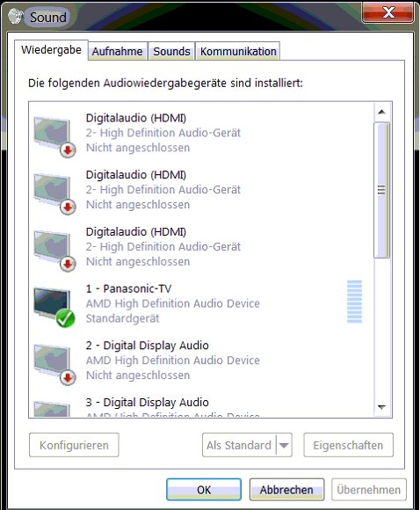This screenshot has width=420, height=510.
Task: Open the Als Standard dropdown arrow
Action: pos(284,445)
